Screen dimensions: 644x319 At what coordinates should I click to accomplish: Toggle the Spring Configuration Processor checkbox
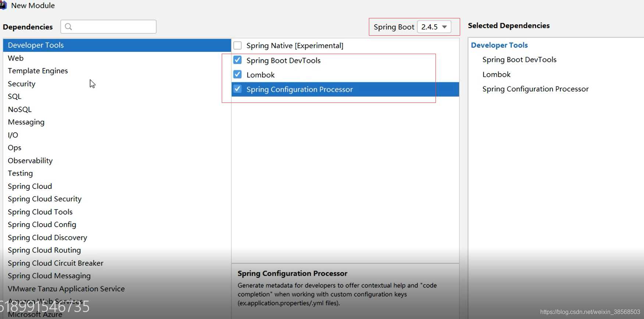click(x=238, y=89)
